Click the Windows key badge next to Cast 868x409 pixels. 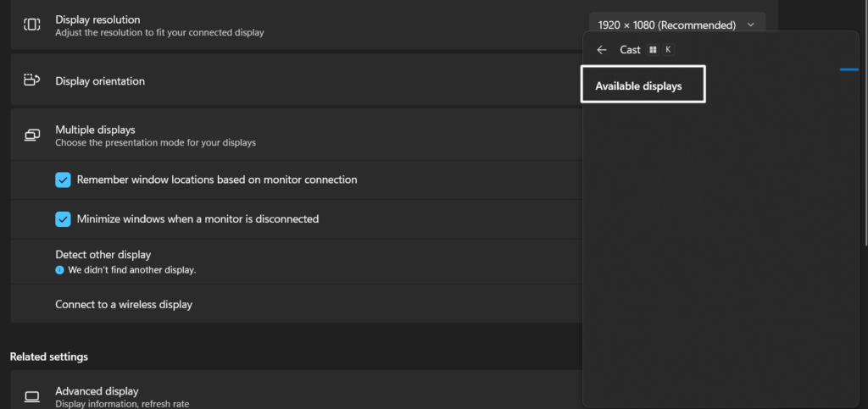pos(653,50)
